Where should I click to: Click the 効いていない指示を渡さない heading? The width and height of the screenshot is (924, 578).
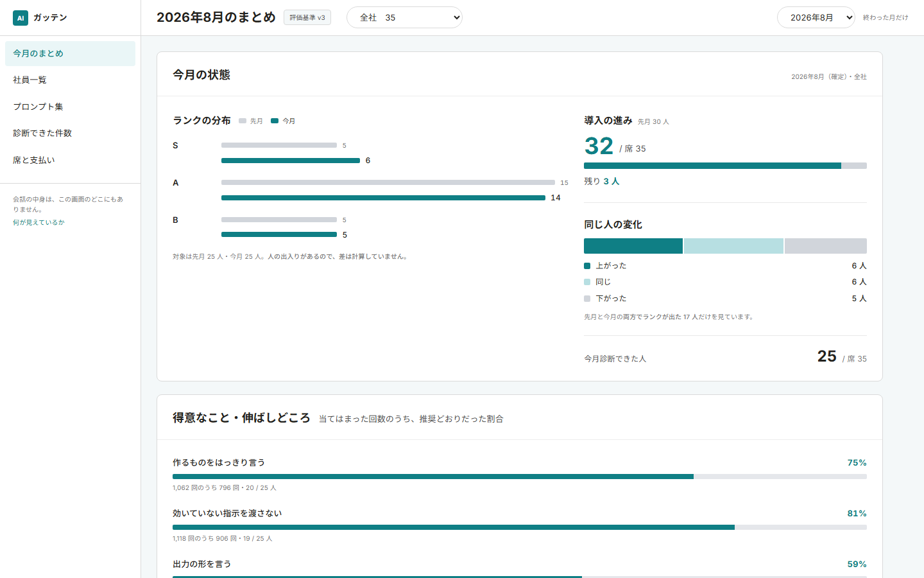click(227, 513)
